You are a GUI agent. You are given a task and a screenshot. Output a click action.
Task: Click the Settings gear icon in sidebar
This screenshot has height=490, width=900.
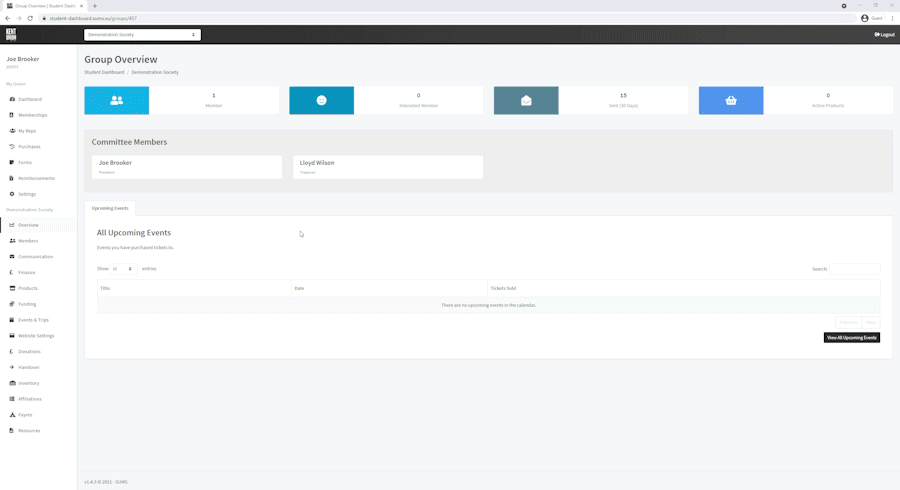[12, 194]
